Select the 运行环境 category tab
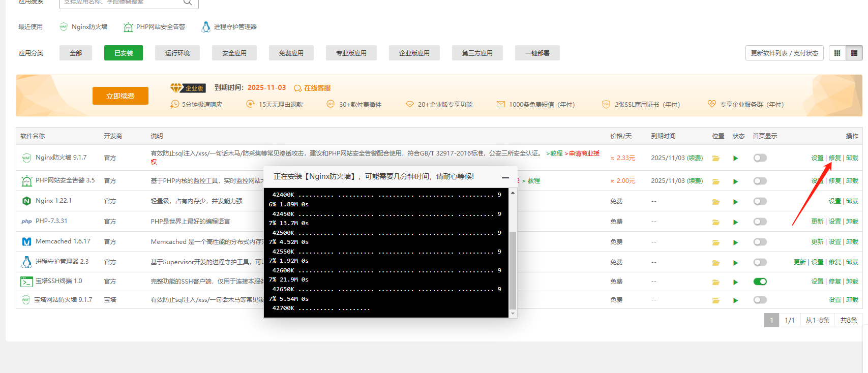 click(x=177, y=53)
